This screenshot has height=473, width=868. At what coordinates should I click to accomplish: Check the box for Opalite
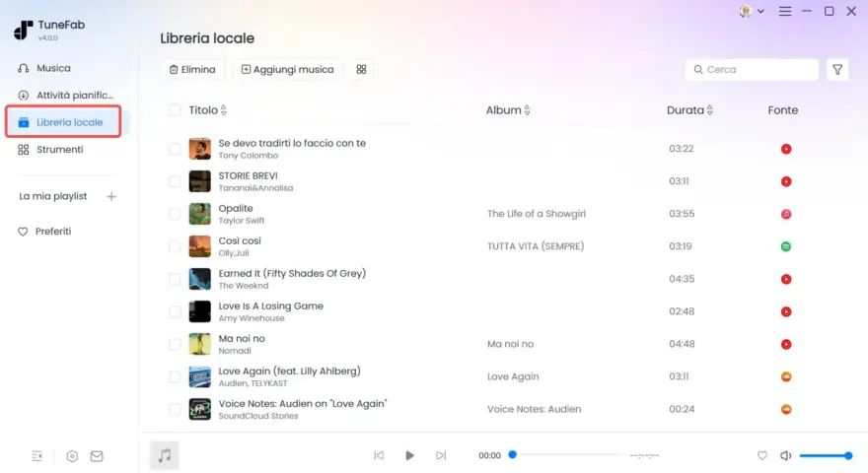click(175, 214)
